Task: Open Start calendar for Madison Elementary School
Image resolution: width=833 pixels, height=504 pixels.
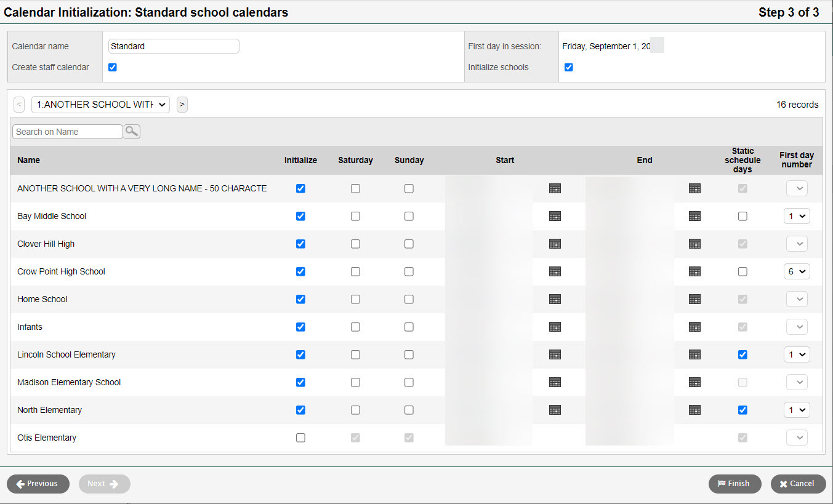Action: 555,382
